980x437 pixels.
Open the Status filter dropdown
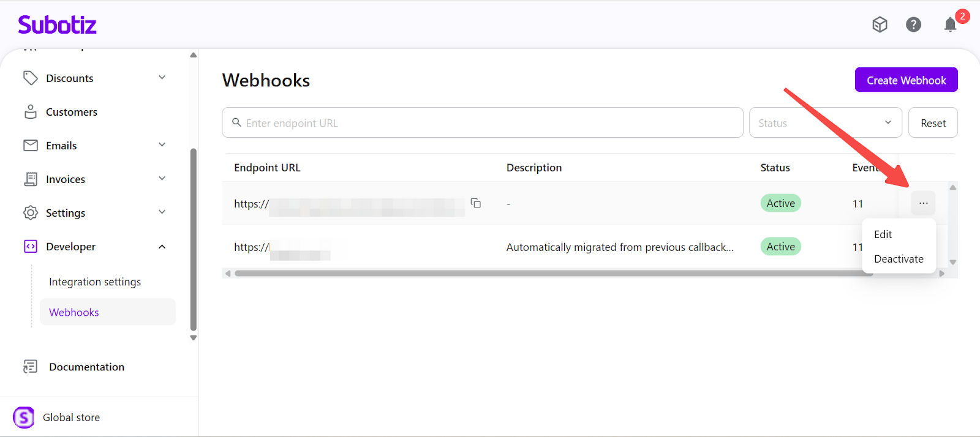coord(825,123)
